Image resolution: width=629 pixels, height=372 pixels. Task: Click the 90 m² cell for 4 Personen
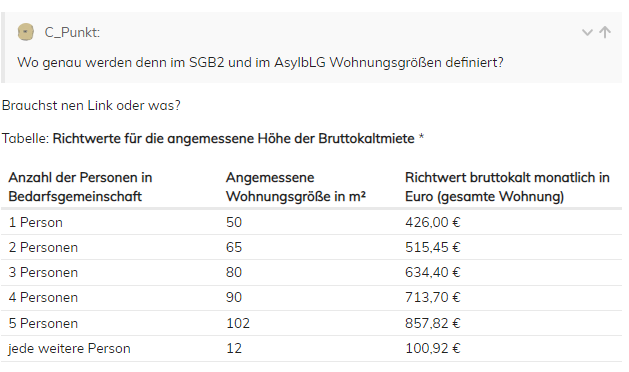(x=234, y=297)
